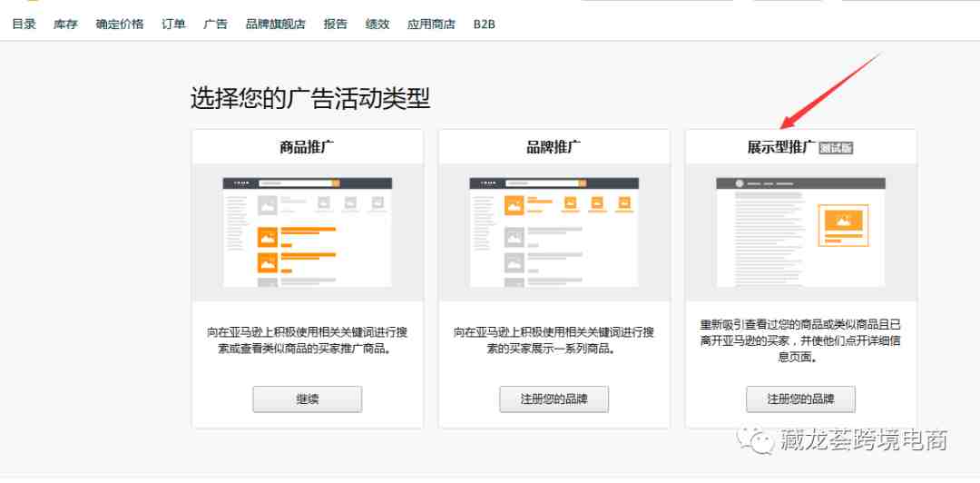Image resolution: width=980 pixels, height=483 pixels.
Task: Click 注册您的品牌 button under 品牌推广
Action: tap(554, 399)
